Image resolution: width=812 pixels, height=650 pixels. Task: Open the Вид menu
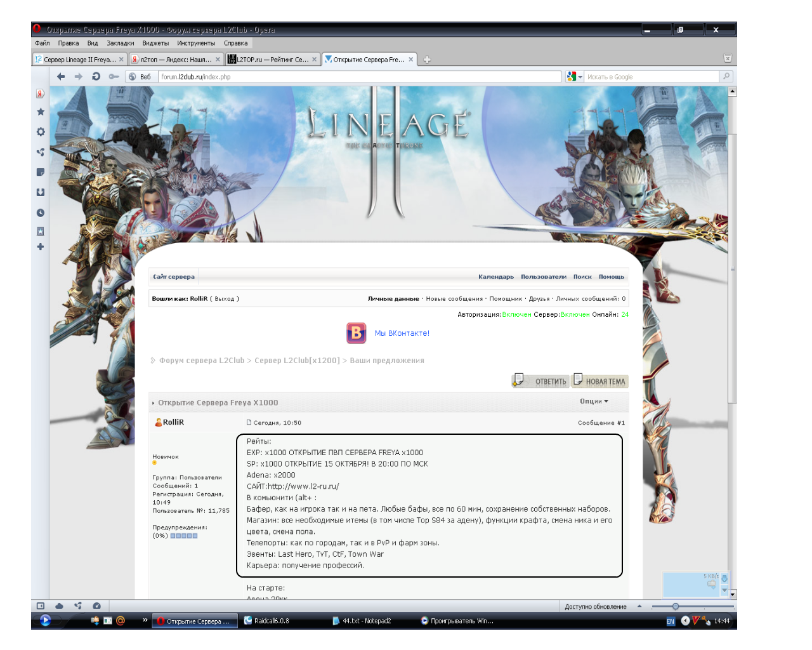93,43
